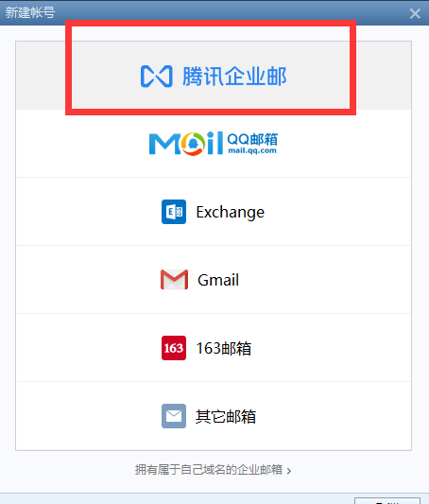This screenshot has width=429, height=504.
Task: Close the 新建帐号 dialog with X
Action: coord(415,13)
